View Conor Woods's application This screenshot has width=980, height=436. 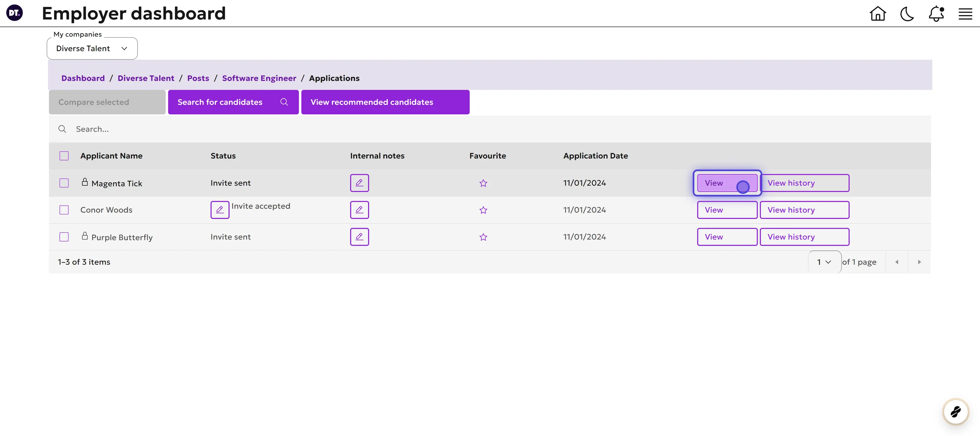click(x=727, y=210)
